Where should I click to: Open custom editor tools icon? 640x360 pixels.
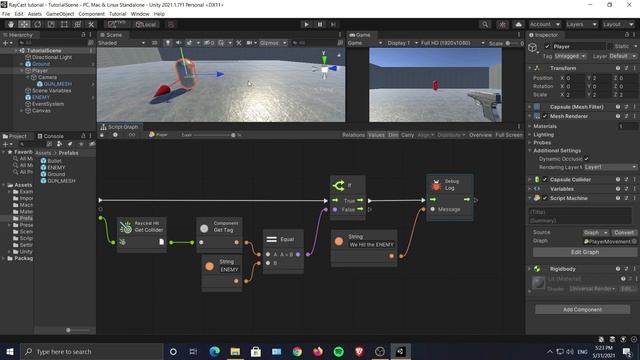tap(91, 24)
